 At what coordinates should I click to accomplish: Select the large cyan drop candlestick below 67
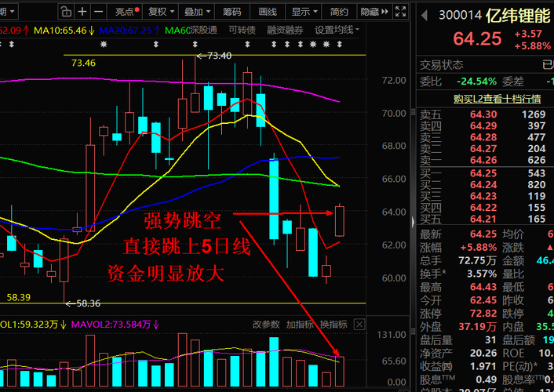274,199
